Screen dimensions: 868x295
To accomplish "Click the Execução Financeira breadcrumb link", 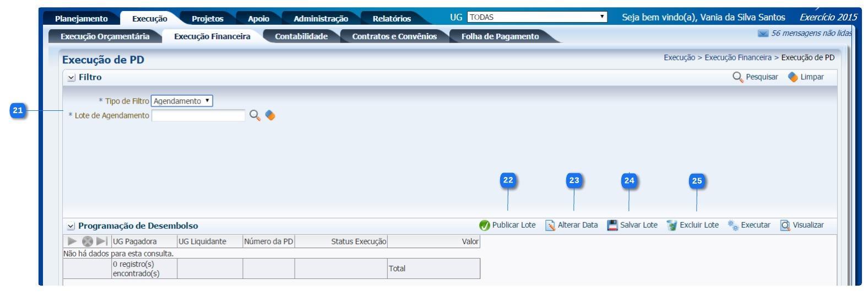I will coord(739,58).
